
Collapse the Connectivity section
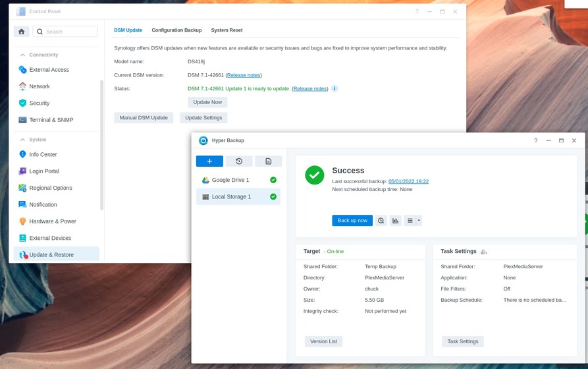click(22, 55)
